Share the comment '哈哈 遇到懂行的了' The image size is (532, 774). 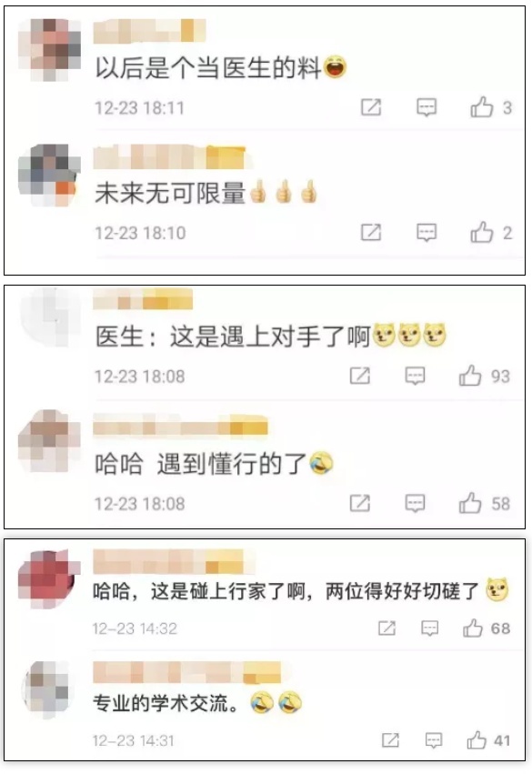tap(360, 503)
